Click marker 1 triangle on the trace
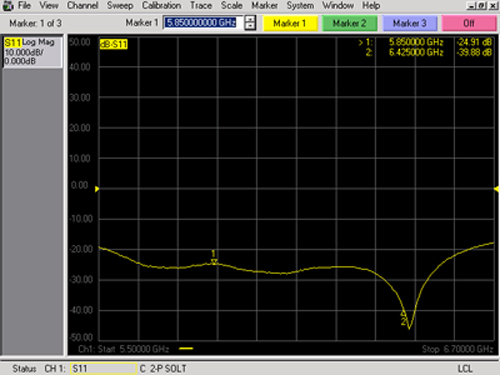500x375 pixels. (x=214, y=262)
